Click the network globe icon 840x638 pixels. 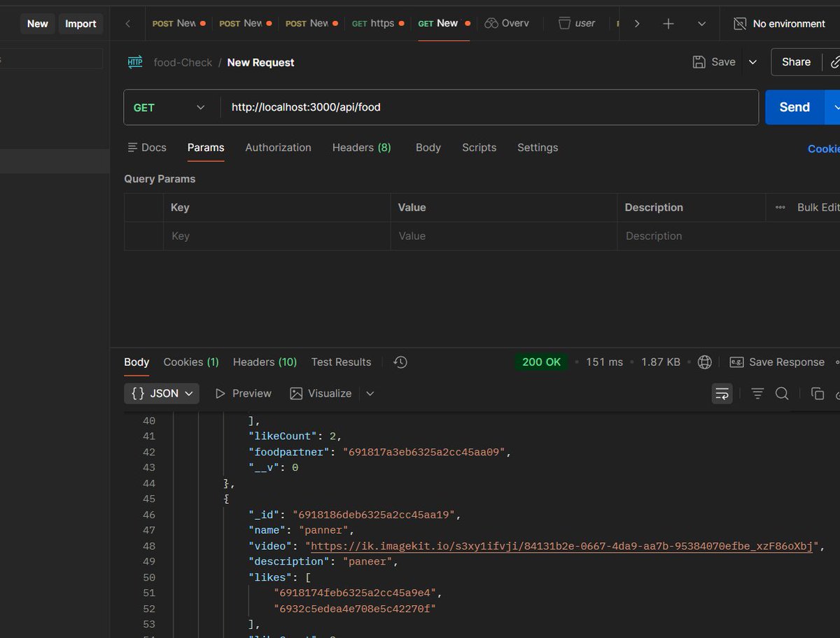point(705,362)
